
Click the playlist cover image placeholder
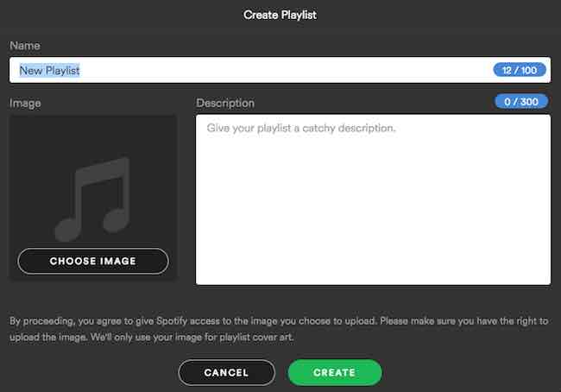[93, 197]
